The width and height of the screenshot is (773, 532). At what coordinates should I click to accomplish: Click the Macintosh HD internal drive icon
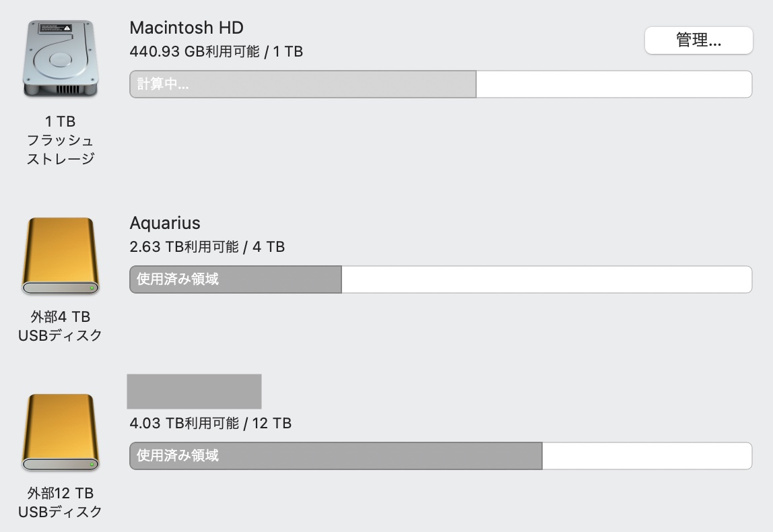[60, 61]
